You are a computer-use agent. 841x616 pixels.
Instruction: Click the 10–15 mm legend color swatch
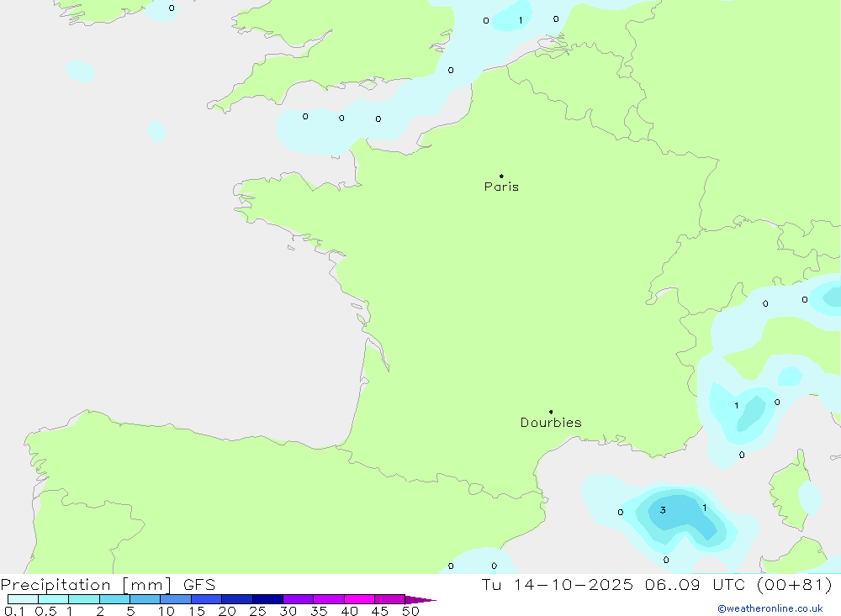coord(176,599)
